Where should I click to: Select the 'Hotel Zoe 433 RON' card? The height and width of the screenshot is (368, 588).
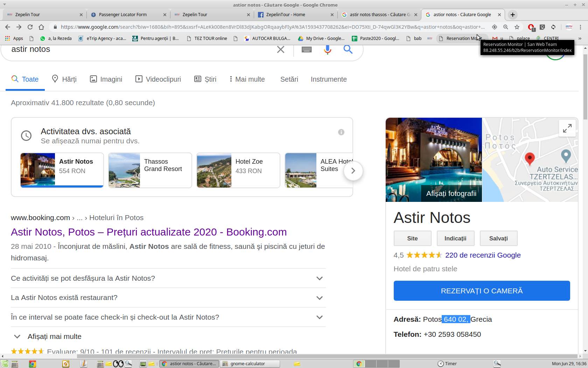(x=238, y=170)
